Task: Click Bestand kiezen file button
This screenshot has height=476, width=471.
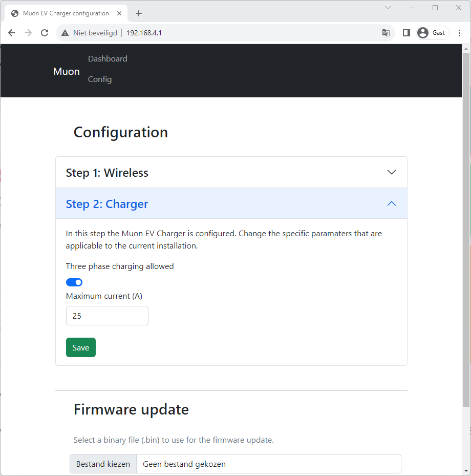Action: [x=103, y=464]
